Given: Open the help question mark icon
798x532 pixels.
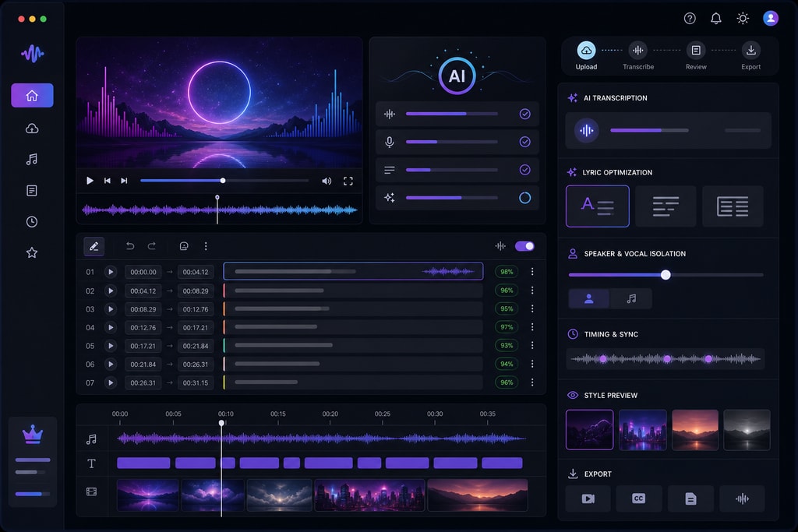Looking at the screenshot, I should coord(690,19).
